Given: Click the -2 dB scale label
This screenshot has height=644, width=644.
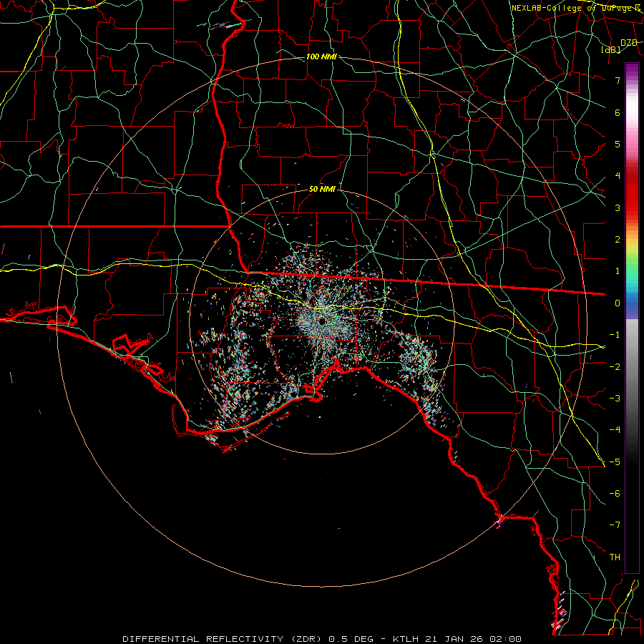Looking at the screenshot, I should coord(615,367).
